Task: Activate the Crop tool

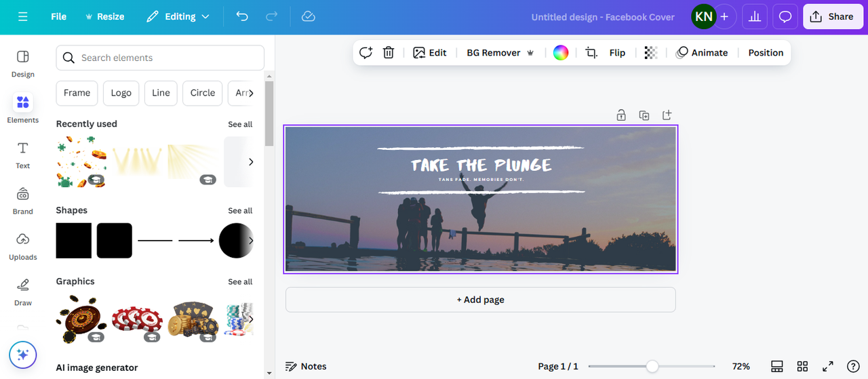Action: coord(591,53)
